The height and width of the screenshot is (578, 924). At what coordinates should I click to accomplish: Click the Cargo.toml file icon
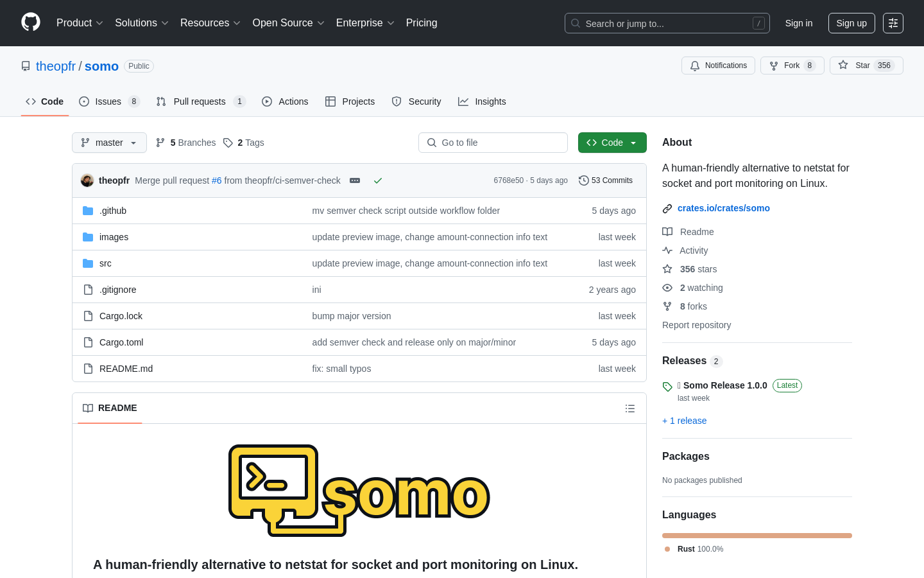88,342
